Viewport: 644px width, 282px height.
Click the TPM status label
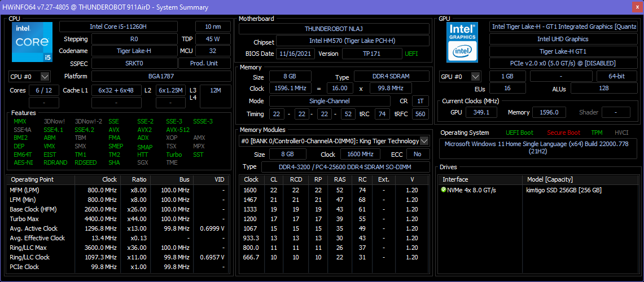point(597,133)
